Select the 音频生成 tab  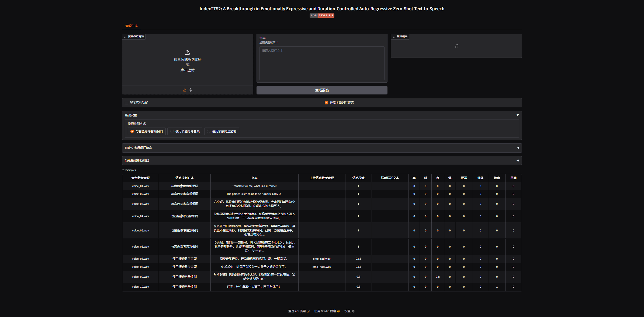pyautogui.click(x=131, y=26)
